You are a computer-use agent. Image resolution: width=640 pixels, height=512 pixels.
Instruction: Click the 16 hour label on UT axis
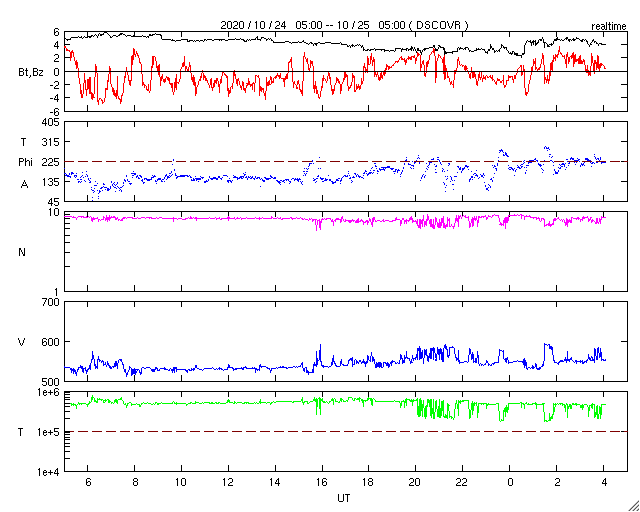tap(322, 482)
